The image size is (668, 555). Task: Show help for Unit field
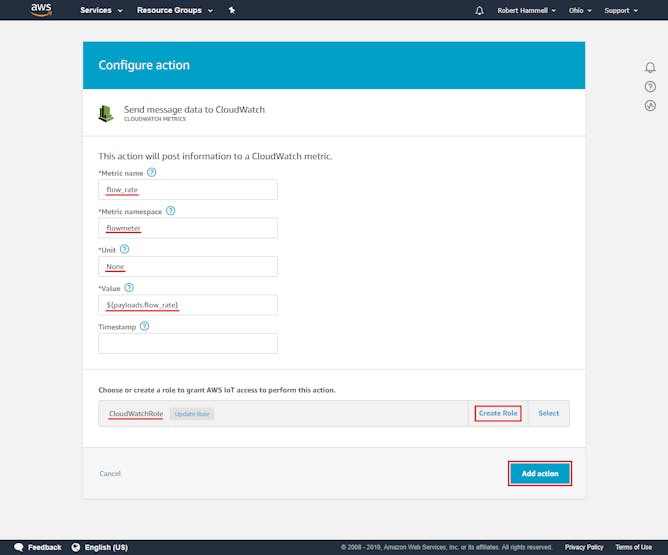pyautogui.click(x=124, y=249)
